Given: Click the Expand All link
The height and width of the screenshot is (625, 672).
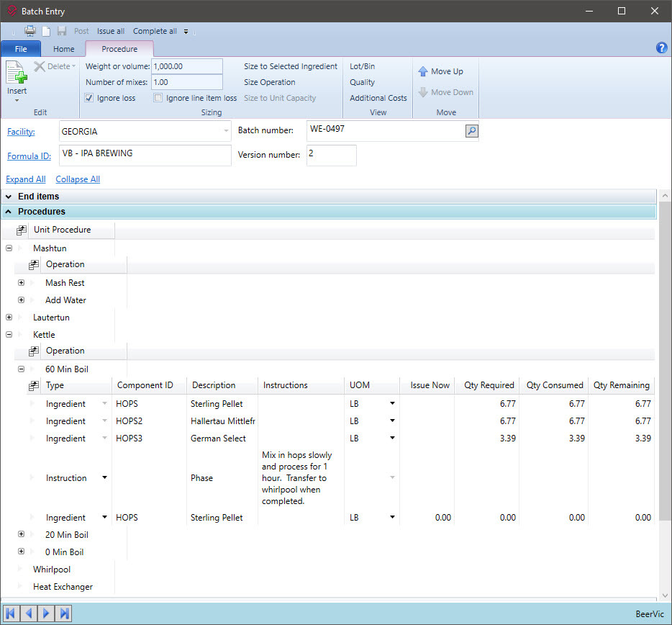Looking at the screenshot, I should 25,179.
